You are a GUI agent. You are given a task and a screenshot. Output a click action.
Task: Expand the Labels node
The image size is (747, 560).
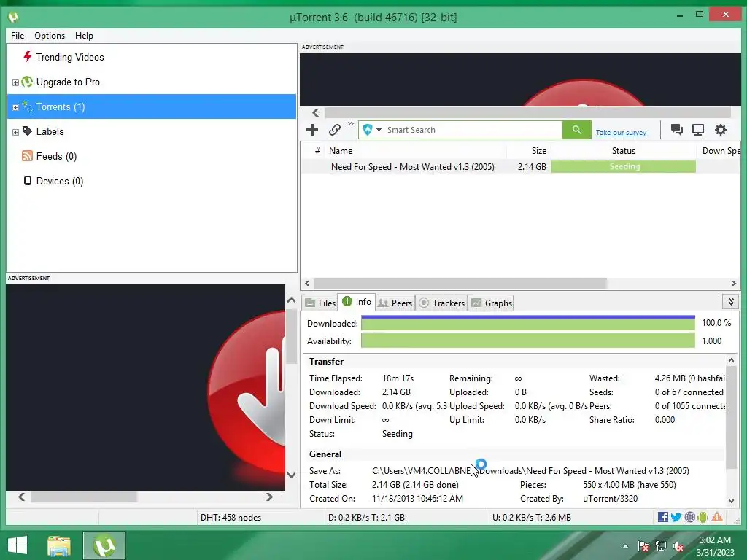tap(15, 132)
